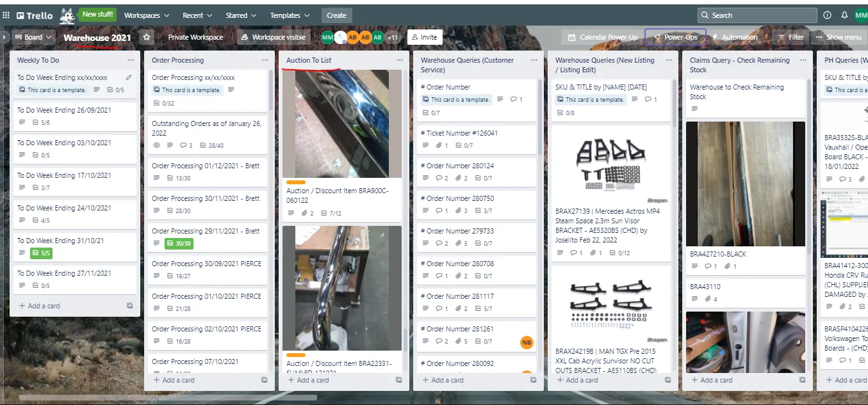Open the Templates dropdown
The height and width of the screenshot is (405, 868).
point(290,15)
